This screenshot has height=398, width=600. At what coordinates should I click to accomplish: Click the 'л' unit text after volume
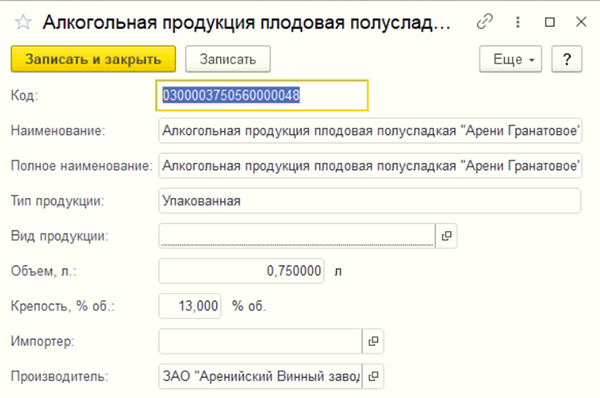pyautogui.click(x=338, y=272)
